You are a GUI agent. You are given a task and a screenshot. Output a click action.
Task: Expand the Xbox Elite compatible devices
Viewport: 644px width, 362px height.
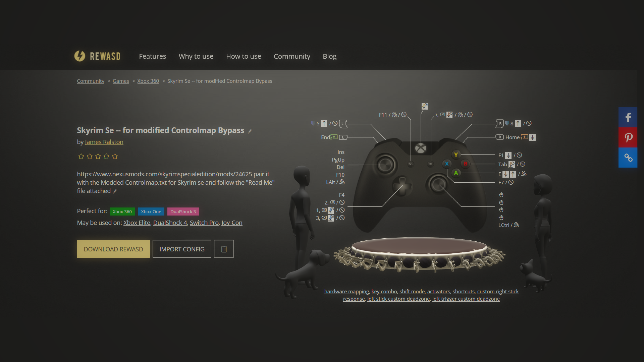[136, 222]
